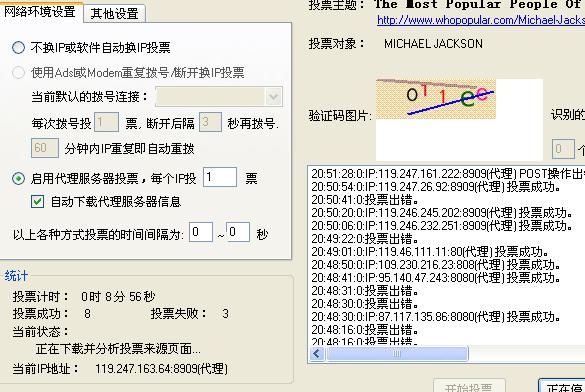Expand the 当前默认的拨号连接 dropdown arrow
Screen dimensions: 585x392
[273, 97]
